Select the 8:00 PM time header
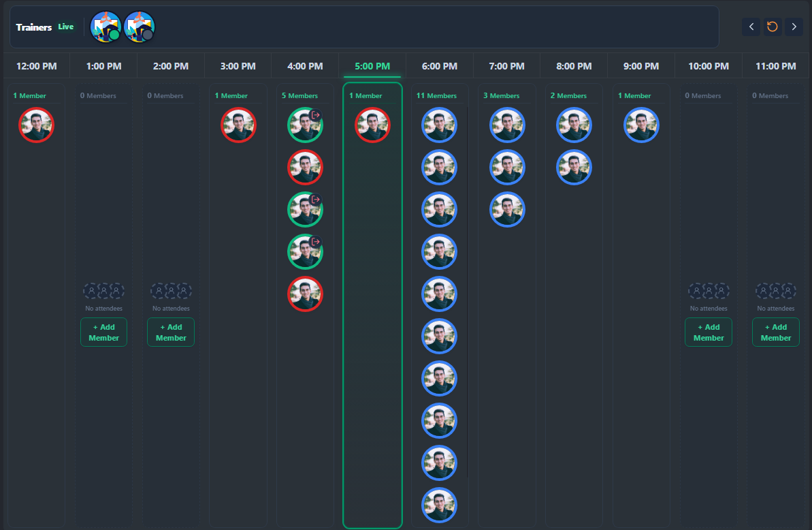Viewport: 812px width, 530px height. tap(574, 66)
